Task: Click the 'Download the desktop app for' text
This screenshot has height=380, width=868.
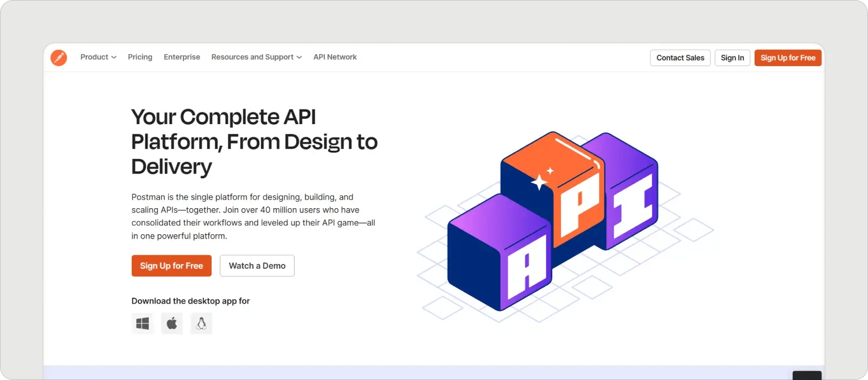Action: click(190, 301)
